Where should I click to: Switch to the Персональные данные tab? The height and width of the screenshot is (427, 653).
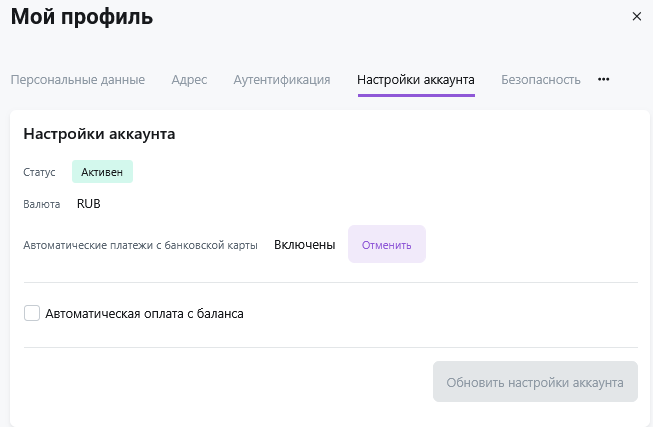coord(78,80)
